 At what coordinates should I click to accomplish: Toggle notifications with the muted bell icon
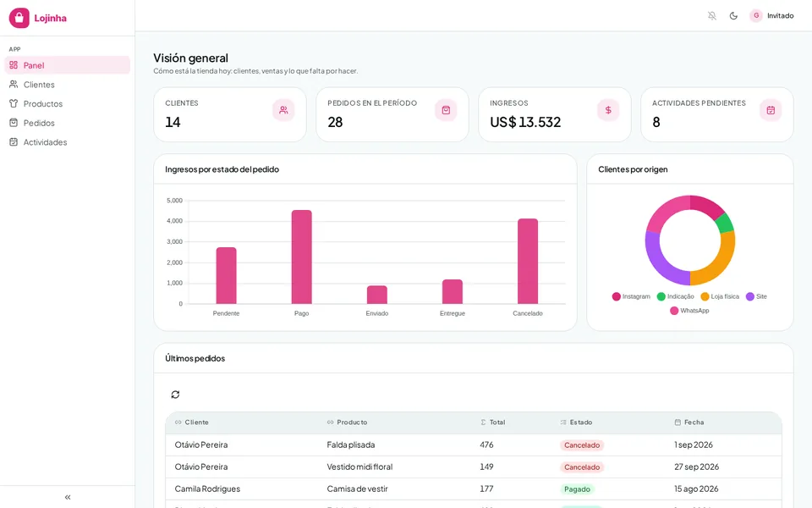[712, 15]
